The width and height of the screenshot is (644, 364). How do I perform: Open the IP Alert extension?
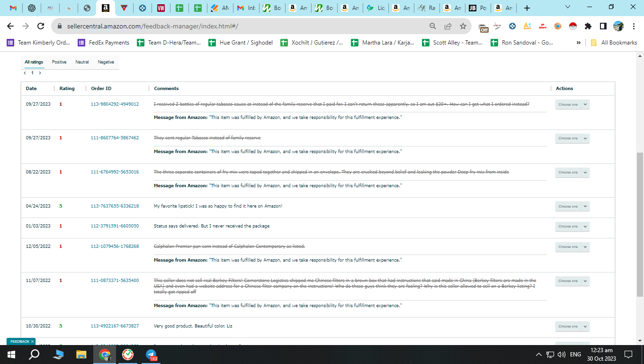coord(543,26)
